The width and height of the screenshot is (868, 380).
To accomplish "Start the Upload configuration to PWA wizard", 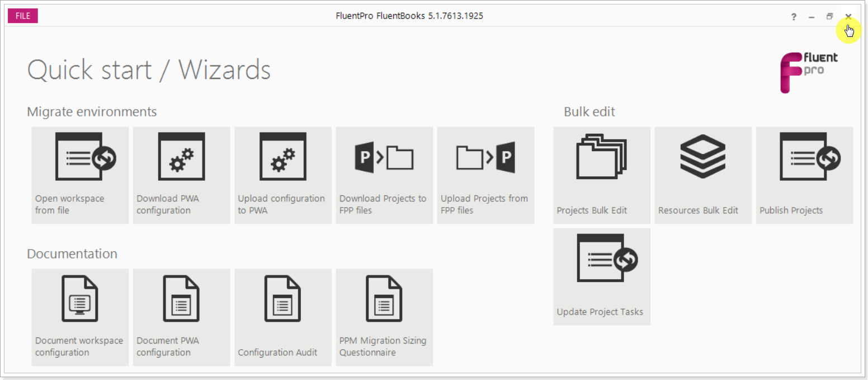I will [x=283, y=175].
